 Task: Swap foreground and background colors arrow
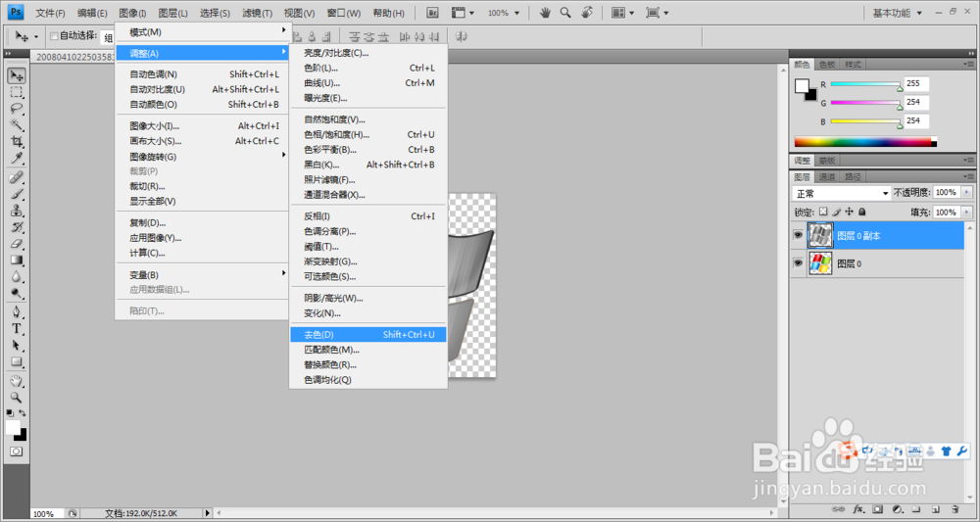pyautogui.click(x=23, y=413)
